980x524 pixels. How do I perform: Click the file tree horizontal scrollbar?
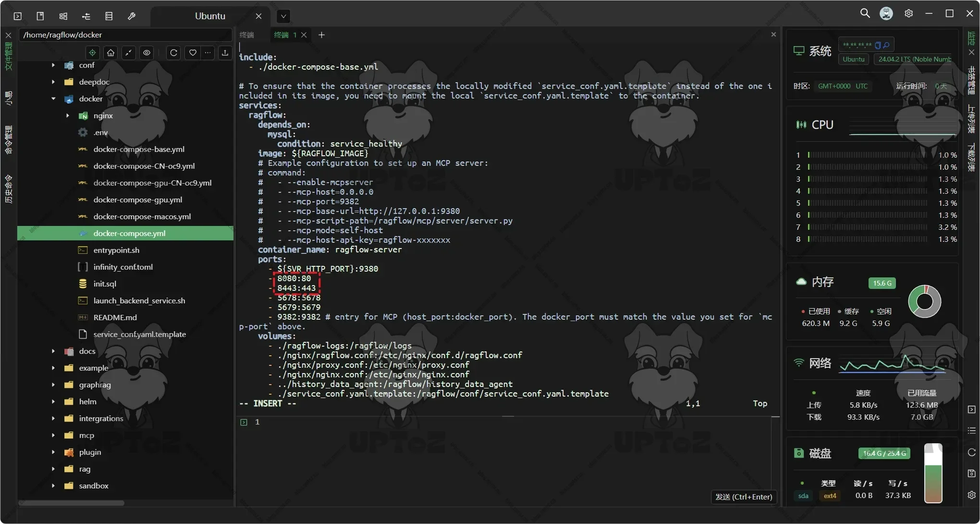coord(71,503)
